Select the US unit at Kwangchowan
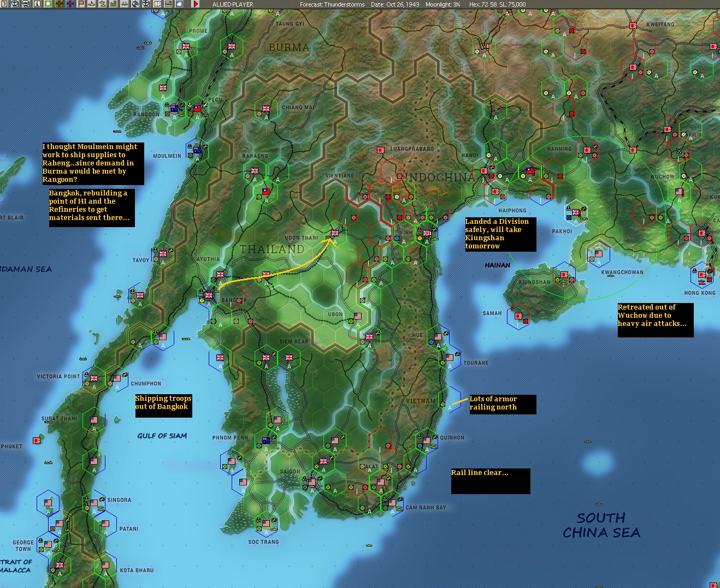The height and width of the screenshot is (588, 720). coord(599,254)
